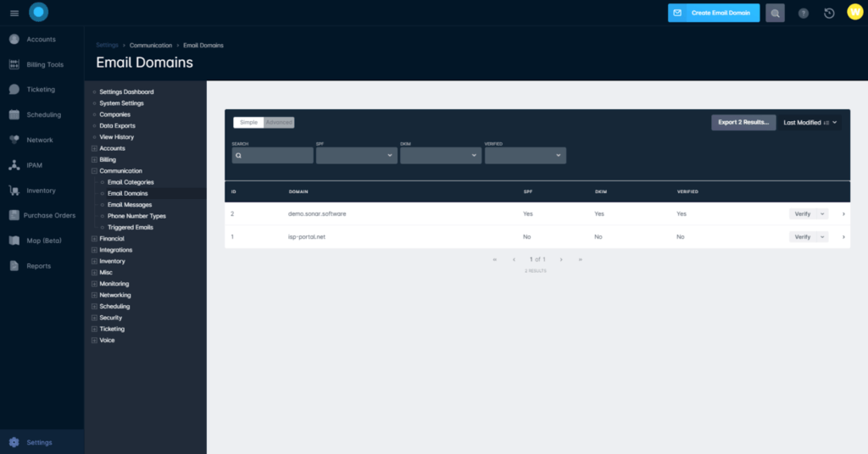Click the VERIFIED column header
This screenshot has width=868, height=454.
[x=687, y=192]
